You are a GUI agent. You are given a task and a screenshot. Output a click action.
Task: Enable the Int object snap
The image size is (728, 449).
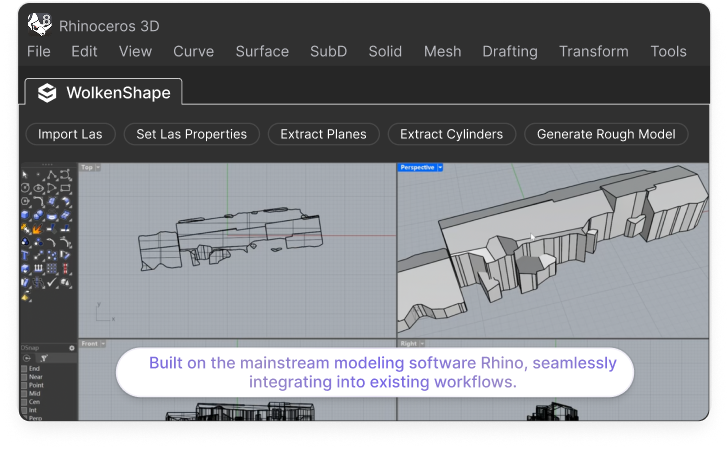tap(24, 410)
